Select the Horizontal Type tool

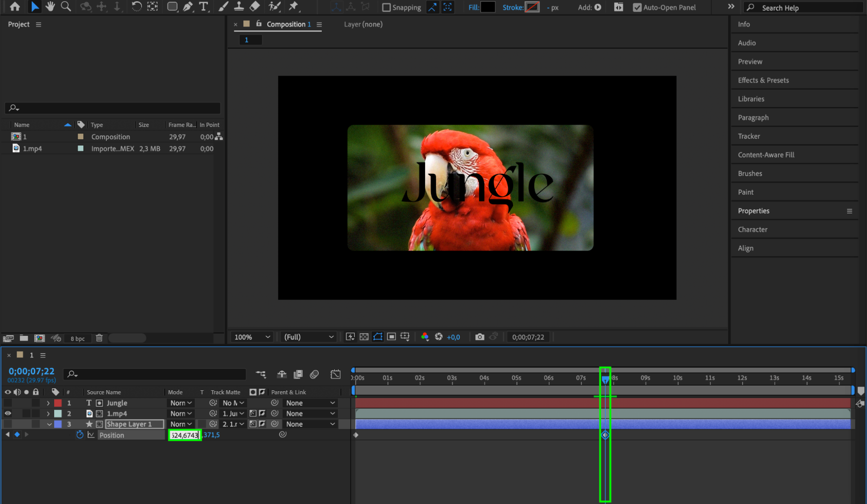(203, 7)
